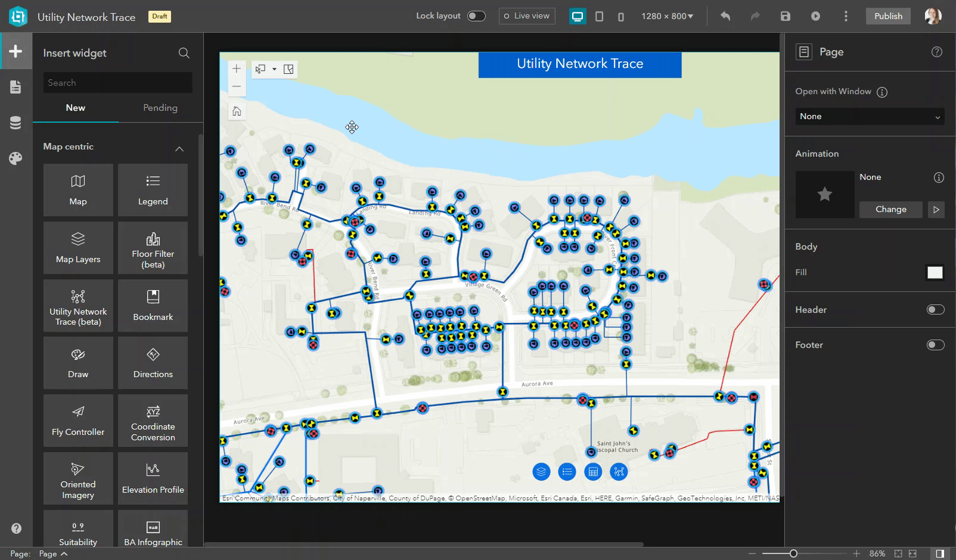The image size is (956, 560).
Task: Select the Utility Network Trace (beta) widget
Action: [x=77, y=306]
